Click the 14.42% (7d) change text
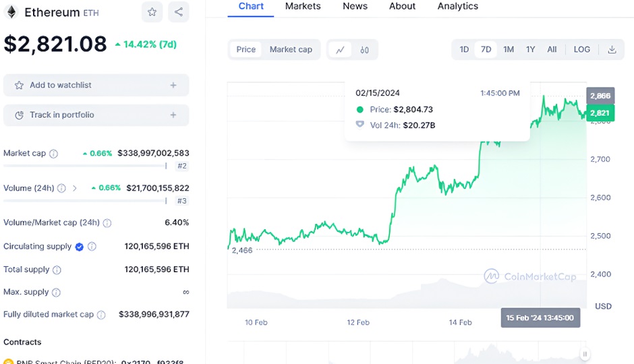The height and width of the screenshot is (364, 634). click(x=146, y=44)
